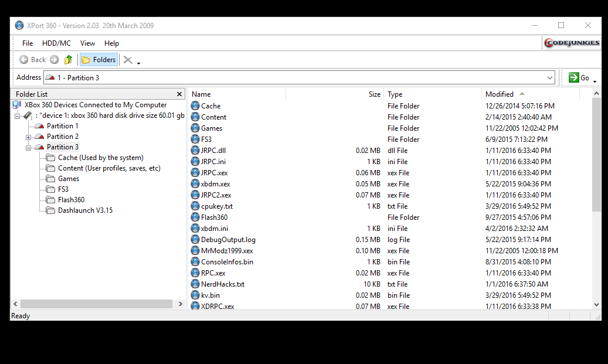This screenshot has width=608, height=364.
Task: Collapse the device 1 hard disk node
Action: [x=17, y=116]
